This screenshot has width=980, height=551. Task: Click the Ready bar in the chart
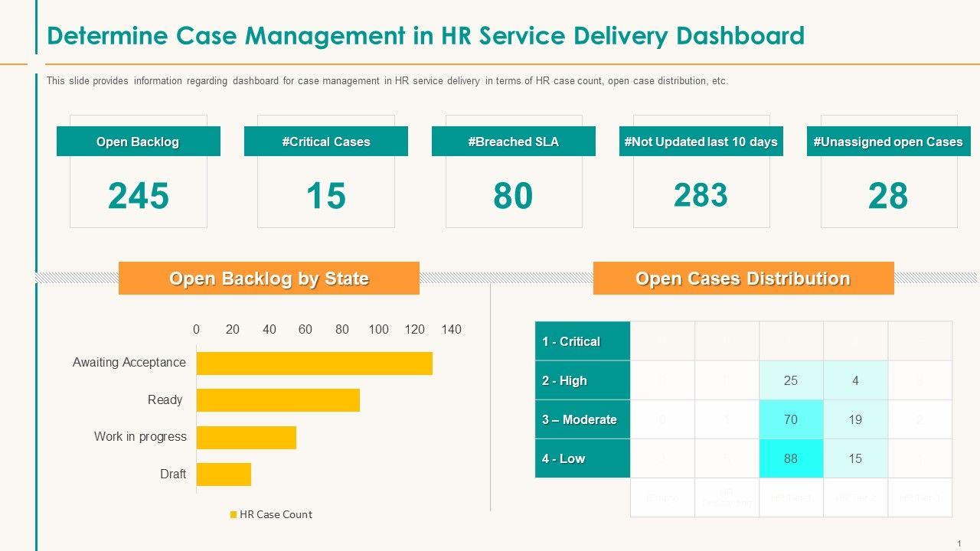[278, 400]
